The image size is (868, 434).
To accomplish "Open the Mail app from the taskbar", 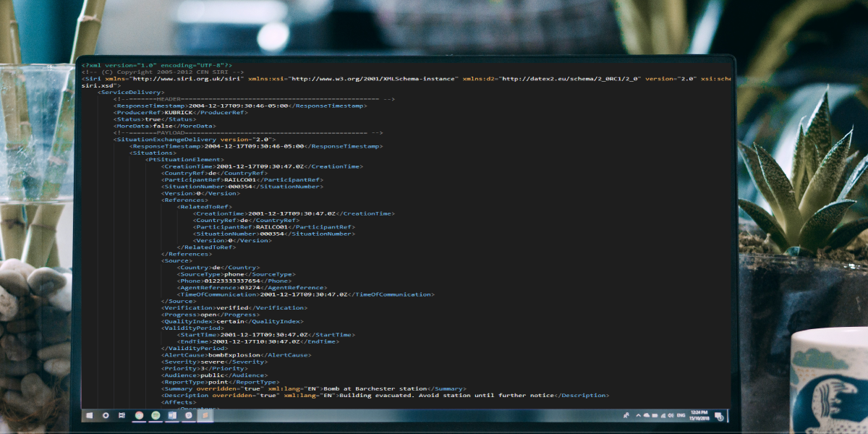I will [x=172, y=417].
